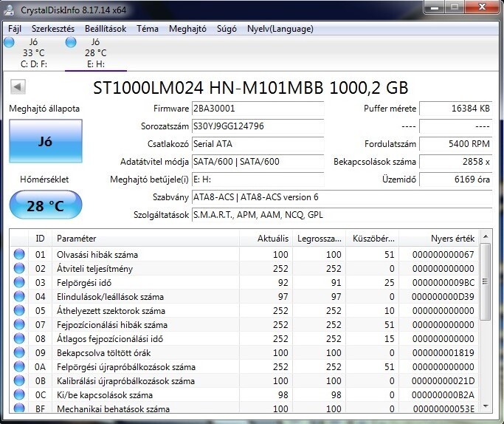The image size is (504, 424).
Task: Click raw value 000000000067
Action: 443,255
